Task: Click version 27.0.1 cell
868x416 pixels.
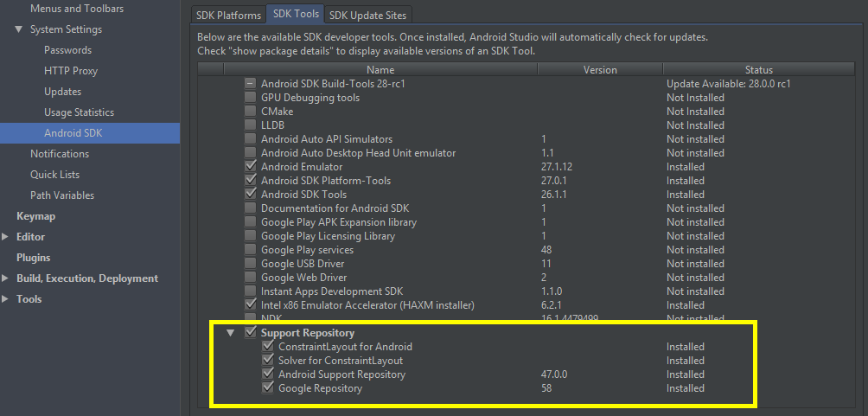Action: click(x=554, y=181)
